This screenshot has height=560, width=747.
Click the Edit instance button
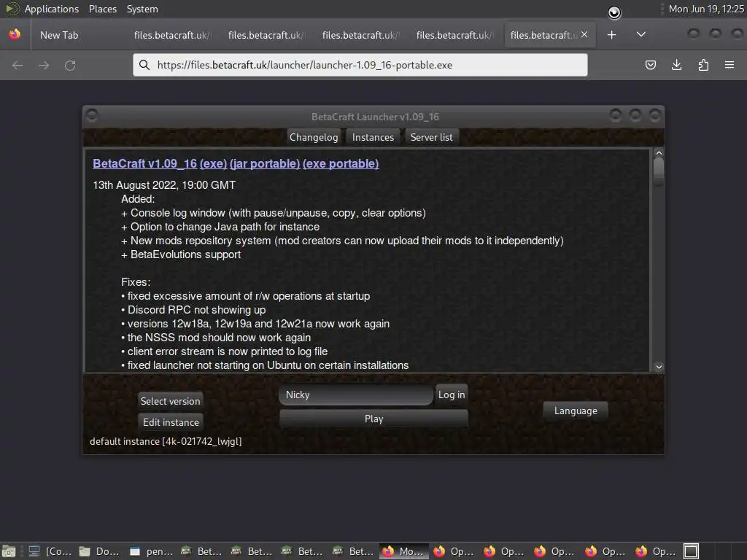point(171,422)
